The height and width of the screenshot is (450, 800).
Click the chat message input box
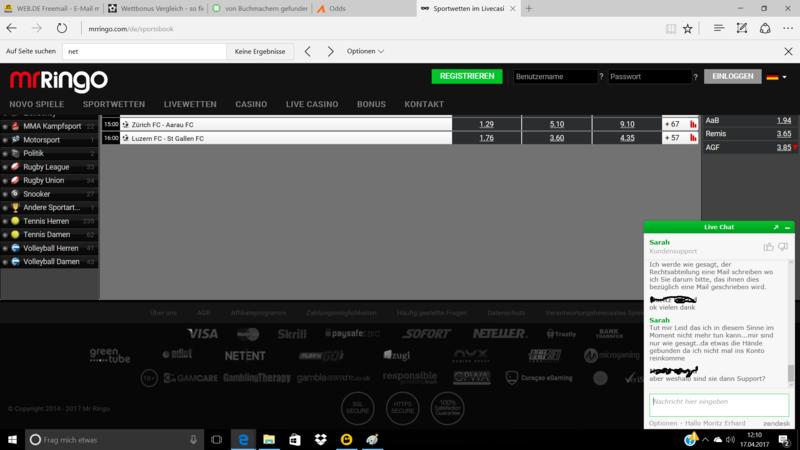(x=719, y=405)
